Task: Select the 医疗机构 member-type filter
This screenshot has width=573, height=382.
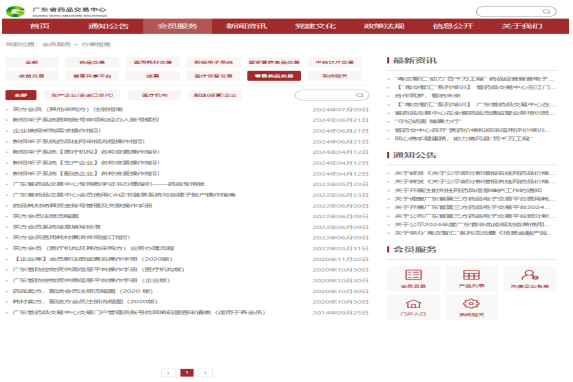Action: 155,95
